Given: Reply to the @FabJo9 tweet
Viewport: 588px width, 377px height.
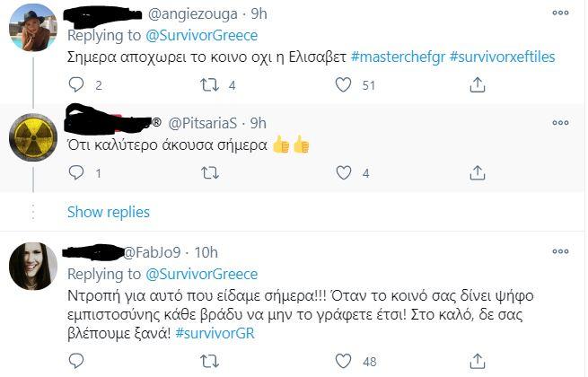Looking at the screenshot, I should coord(76,361).
